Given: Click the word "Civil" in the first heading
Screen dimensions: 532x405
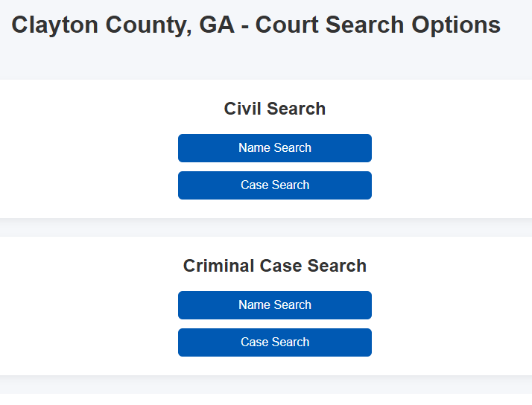Looking at the screenshot, I should [x=244, y=109].
